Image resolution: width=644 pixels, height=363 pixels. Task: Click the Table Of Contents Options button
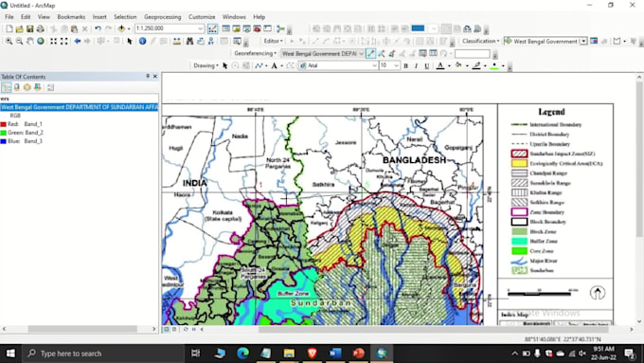point(50,87)
